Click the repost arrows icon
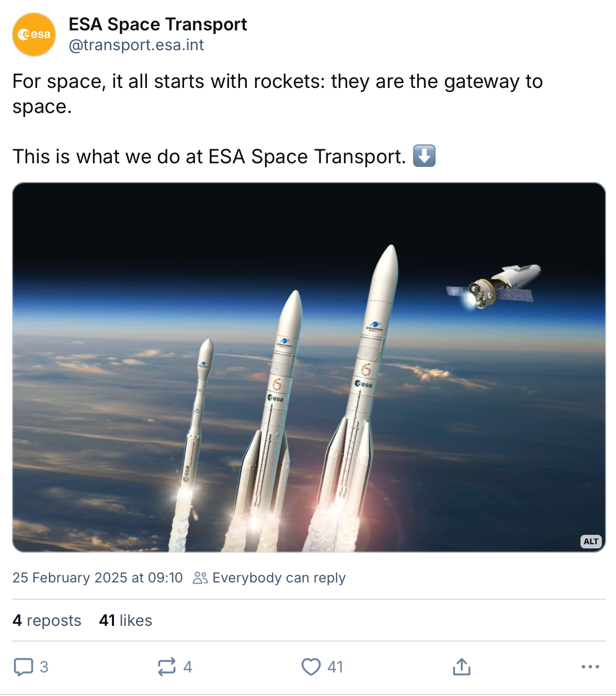 point(167,667)
